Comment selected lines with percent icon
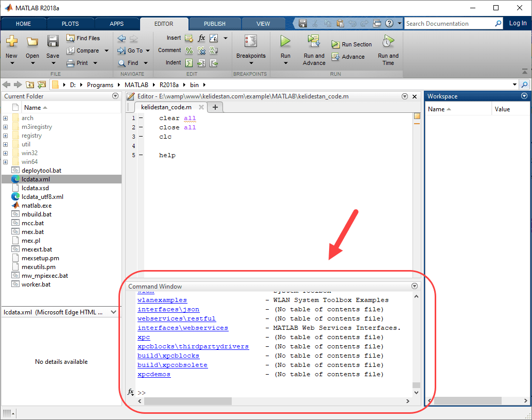Viewport: 532px width, 420px height. coord(189,51)
